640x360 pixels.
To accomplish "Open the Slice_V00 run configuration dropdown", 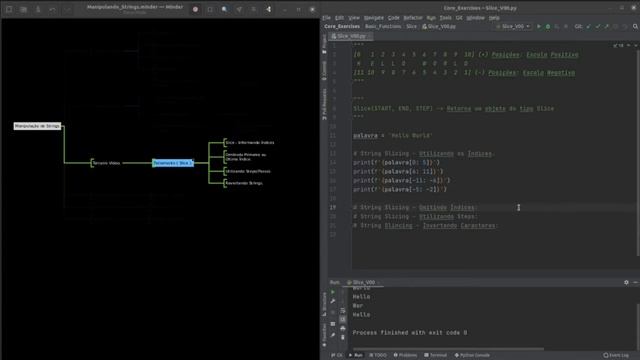I will pos(513,26).
